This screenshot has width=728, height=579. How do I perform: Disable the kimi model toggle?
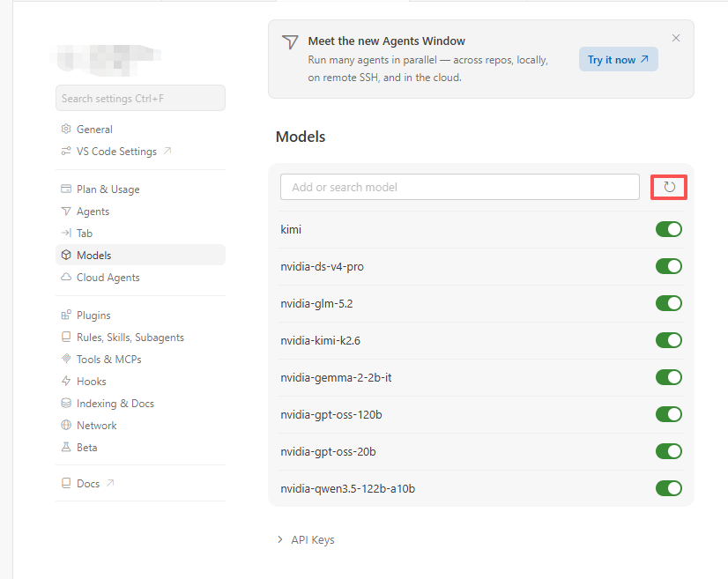pyautogui.click(x=669, y=229)
